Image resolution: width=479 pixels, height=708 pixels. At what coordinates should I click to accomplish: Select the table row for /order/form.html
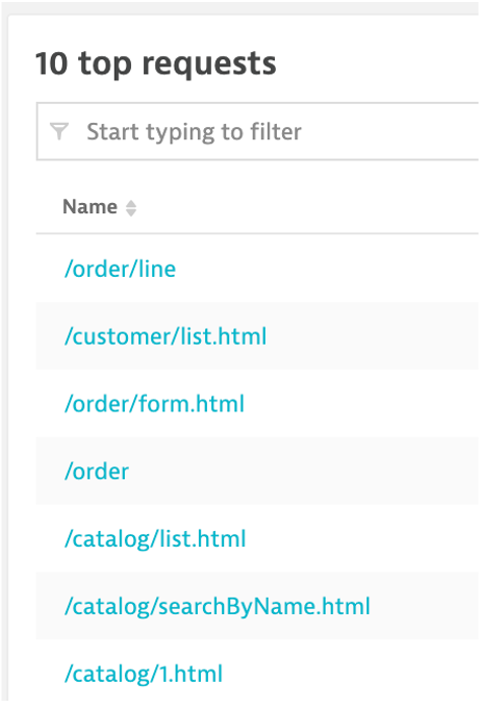[257, 404]
